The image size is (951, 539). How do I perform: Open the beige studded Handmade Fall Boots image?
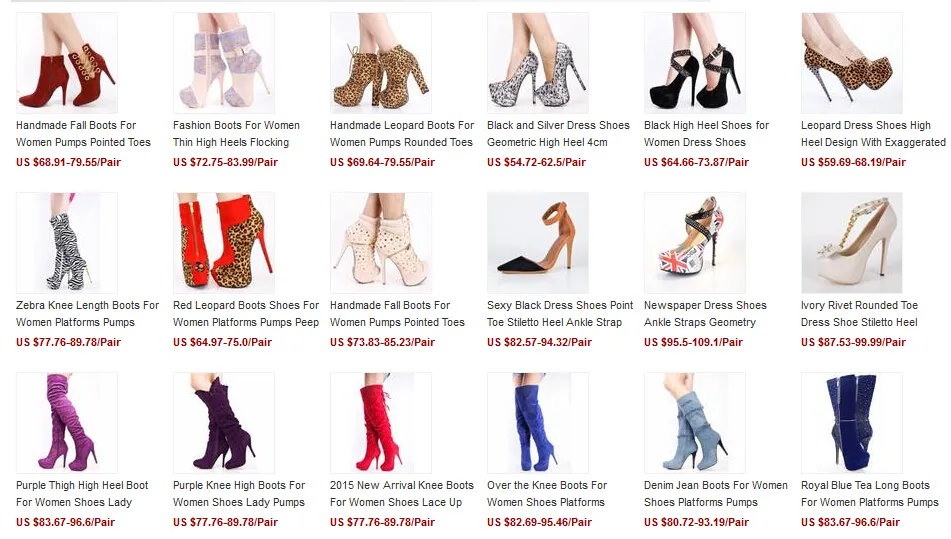tap(381, 243)
